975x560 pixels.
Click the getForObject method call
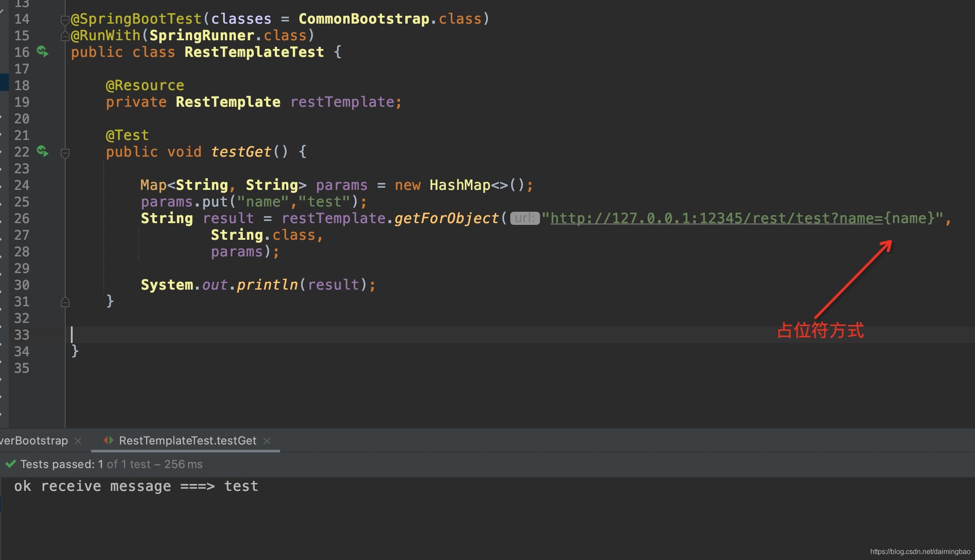pos(446,218)
